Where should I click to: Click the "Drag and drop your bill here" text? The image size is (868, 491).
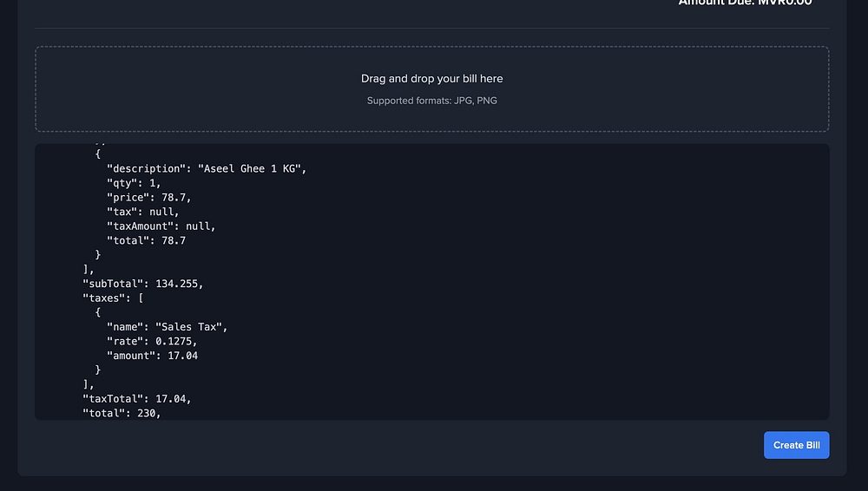click(x=431, y=79)
